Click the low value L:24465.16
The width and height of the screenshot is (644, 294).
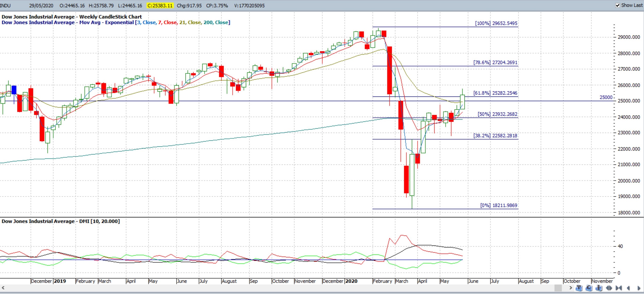130,6
